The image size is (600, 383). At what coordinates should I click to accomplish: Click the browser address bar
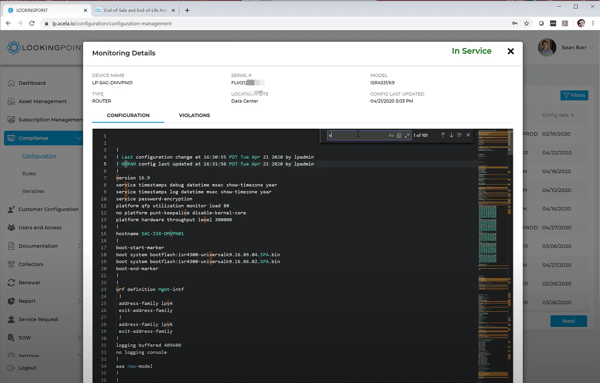point(276,23)
